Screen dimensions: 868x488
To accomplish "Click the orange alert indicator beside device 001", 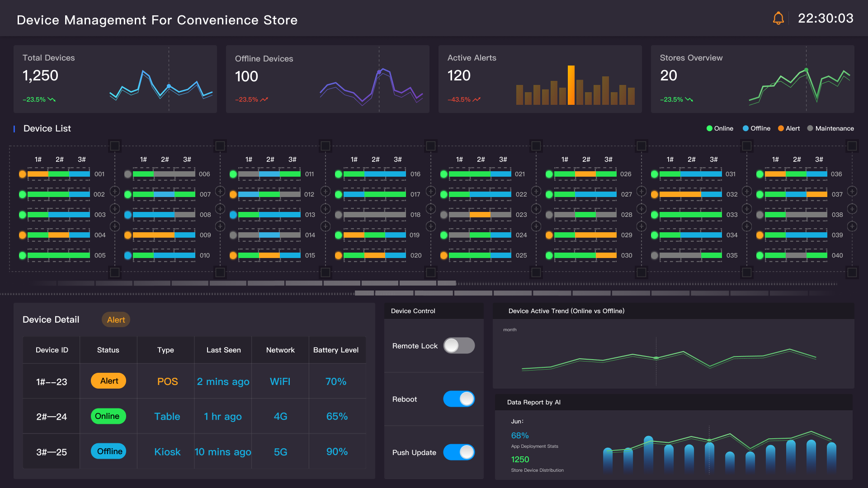I will (x=22, y=174).
